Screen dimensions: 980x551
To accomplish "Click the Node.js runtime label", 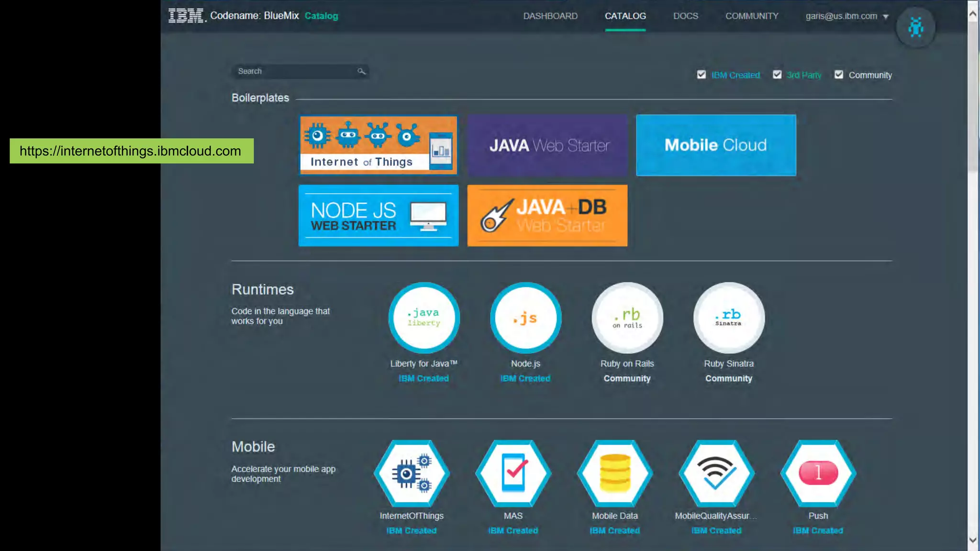I will click(x=525, y=364).
